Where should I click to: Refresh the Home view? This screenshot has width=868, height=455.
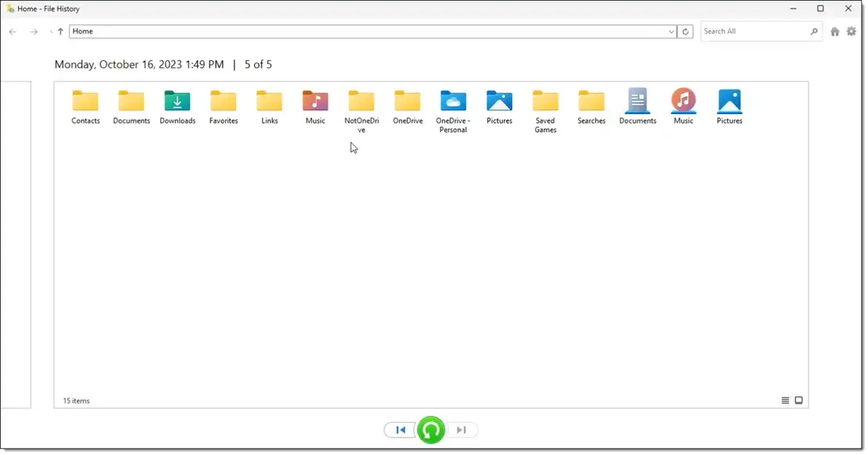tap(685, 31)
